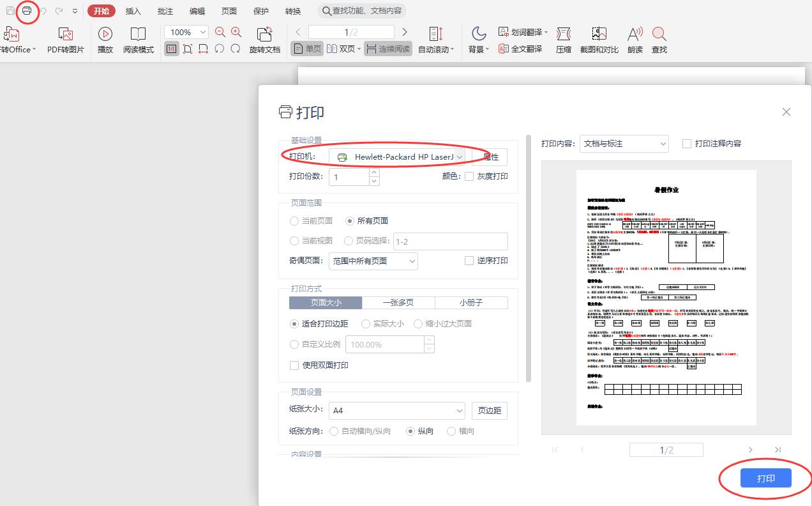Enable 使用双面打印 duplex checkbox
812x506 pixels.
tap(294, 365)
